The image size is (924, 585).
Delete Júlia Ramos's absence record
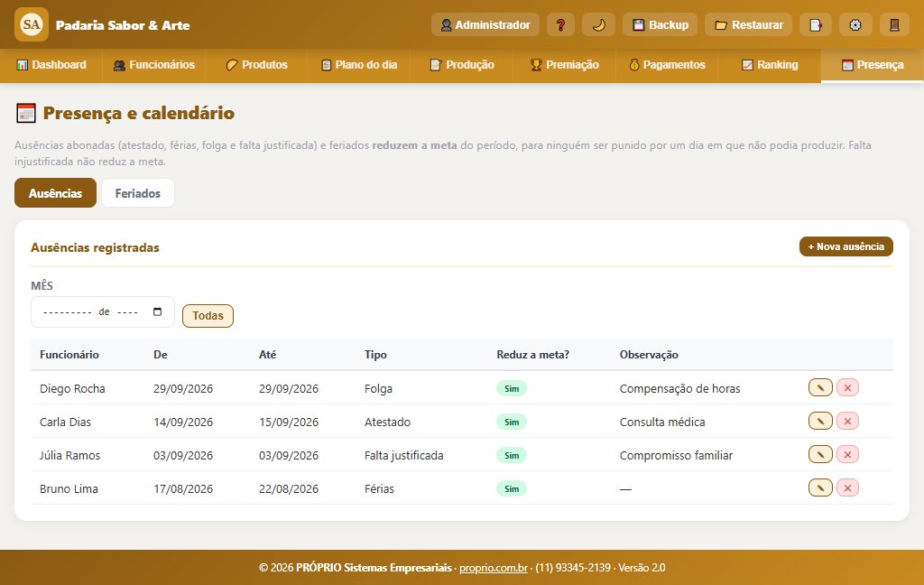click(847, 455)
